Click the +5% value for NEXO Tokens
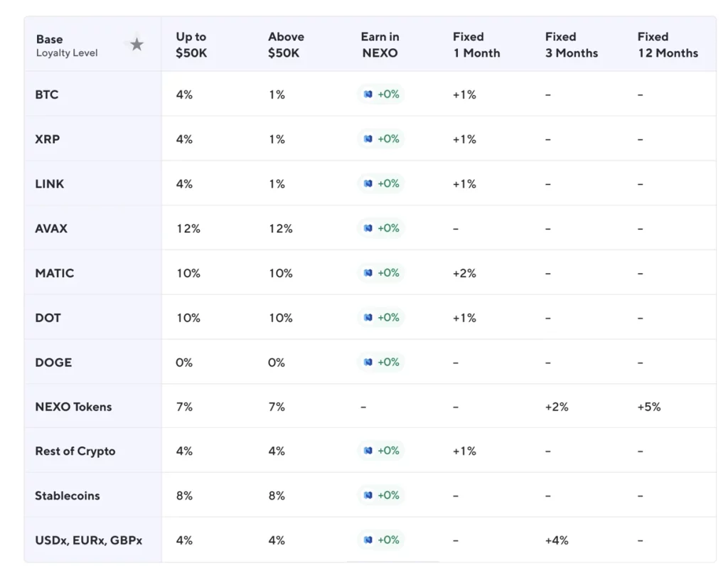 click(x=649, y=407)
